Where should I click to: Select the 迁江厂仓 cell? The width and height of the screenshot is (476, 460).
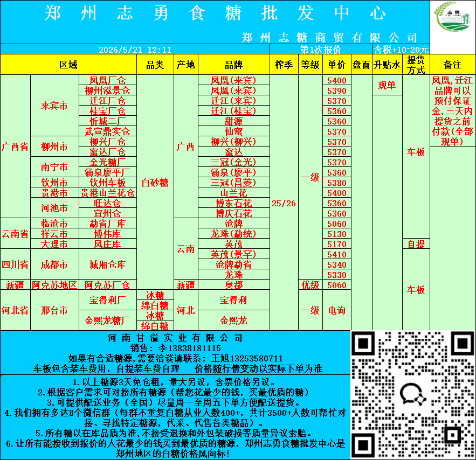click(107, 101)
